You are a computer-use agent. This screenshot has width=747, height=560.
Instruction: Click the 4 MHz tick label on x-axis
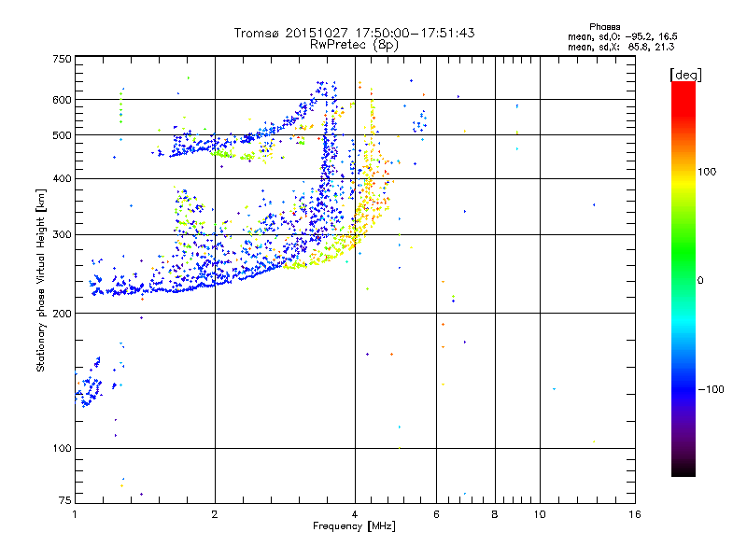355,514
